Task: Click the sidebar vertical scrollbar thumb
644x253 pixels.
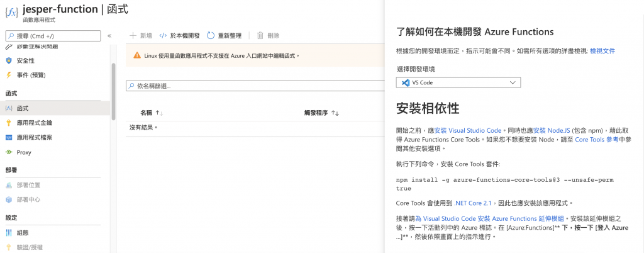Action: 113,92
